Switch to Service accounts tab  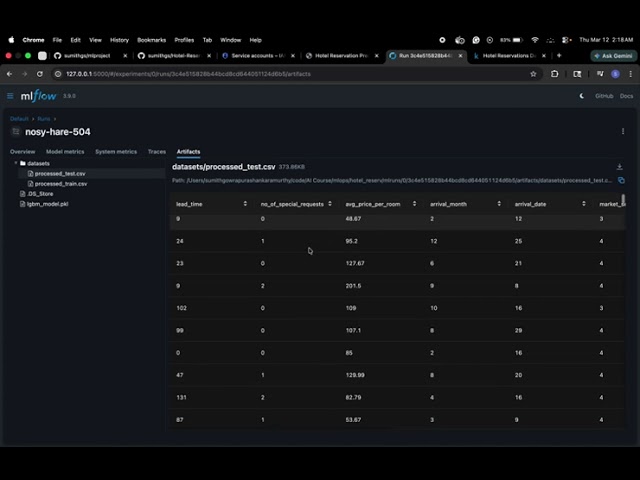[258, 56]
